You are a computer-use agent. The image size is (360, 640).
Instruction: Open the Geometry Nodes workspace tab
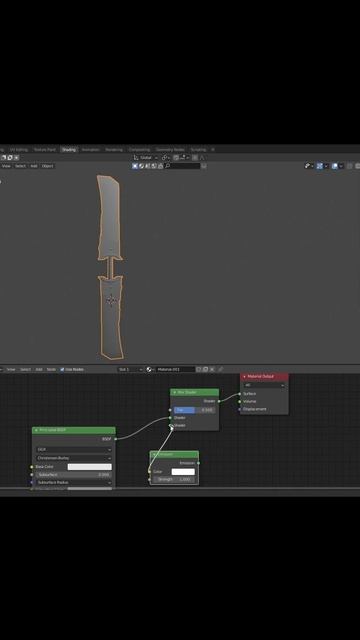coord(170,150)
